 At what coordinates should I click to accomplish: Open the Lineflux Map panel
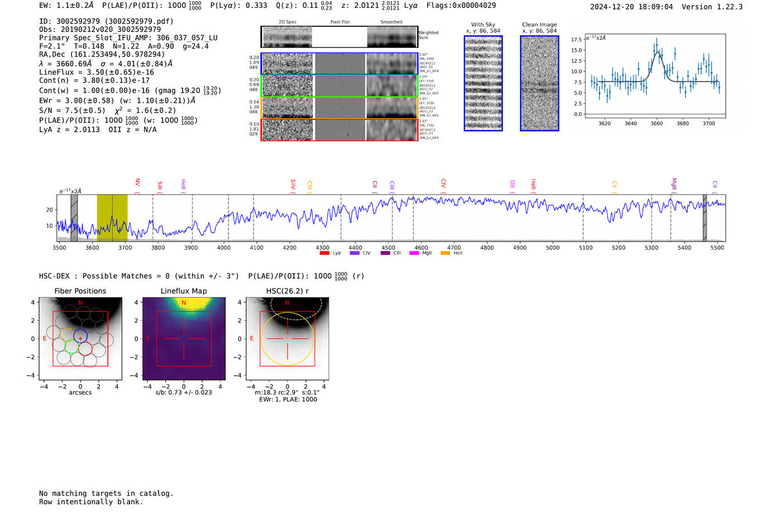tap(184, 338)
